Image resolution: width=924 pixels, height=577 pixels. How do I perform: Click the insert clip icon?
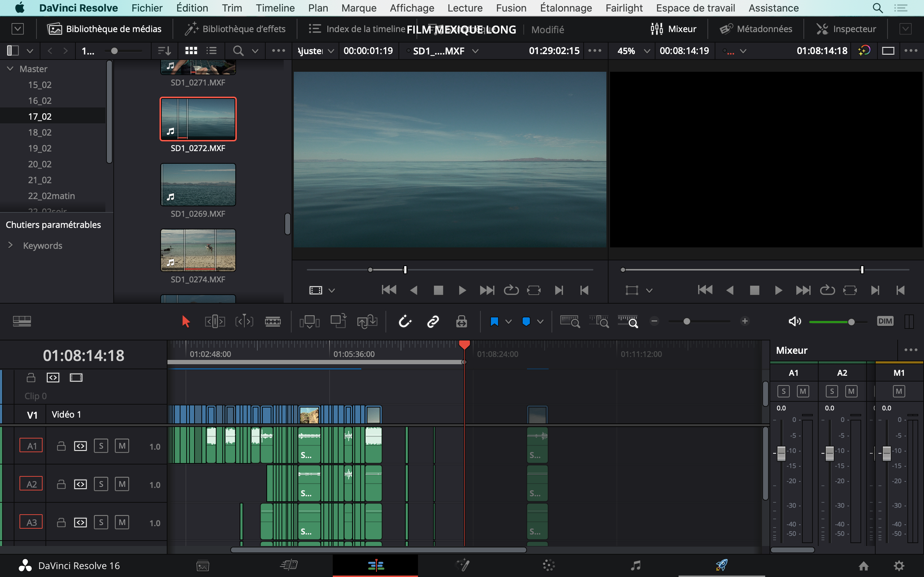[x=309, y=321]
